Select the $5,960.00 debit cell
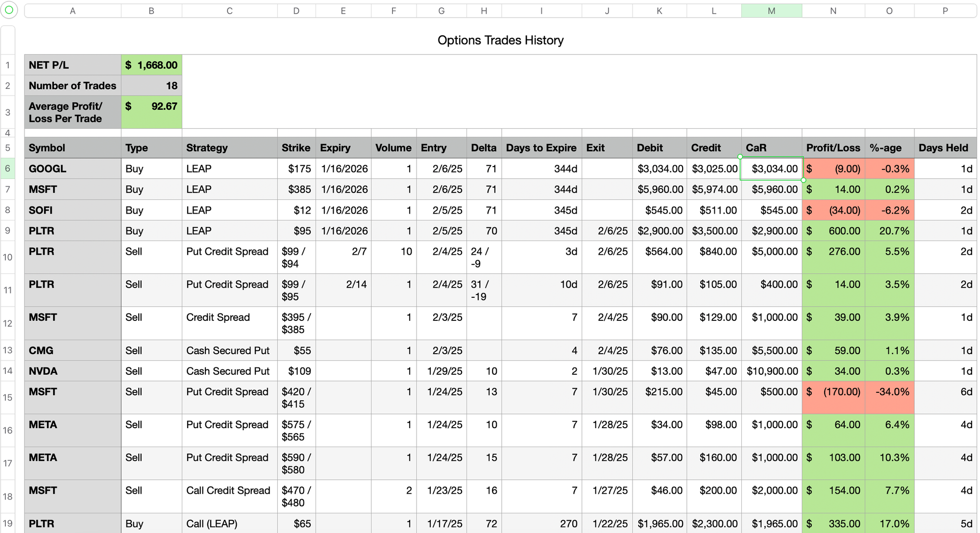Screen dimensions: 980x533 tap(660, 189)
